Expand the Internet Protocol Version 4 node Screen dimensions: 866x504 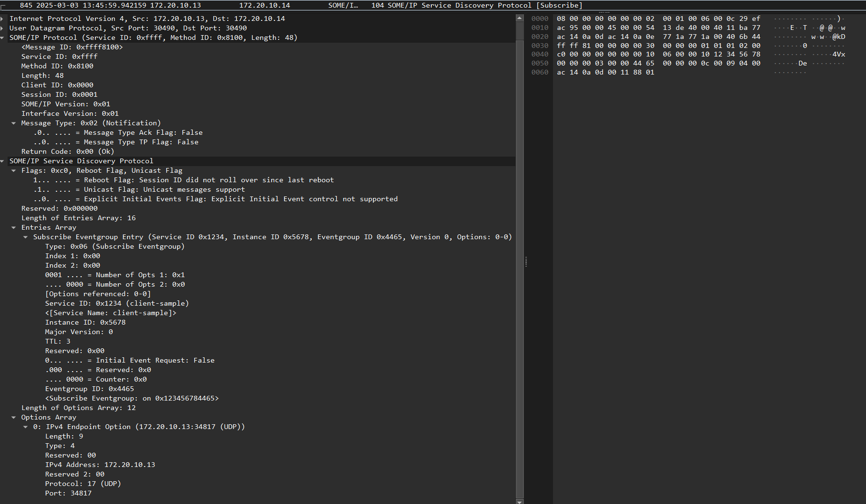3,19
